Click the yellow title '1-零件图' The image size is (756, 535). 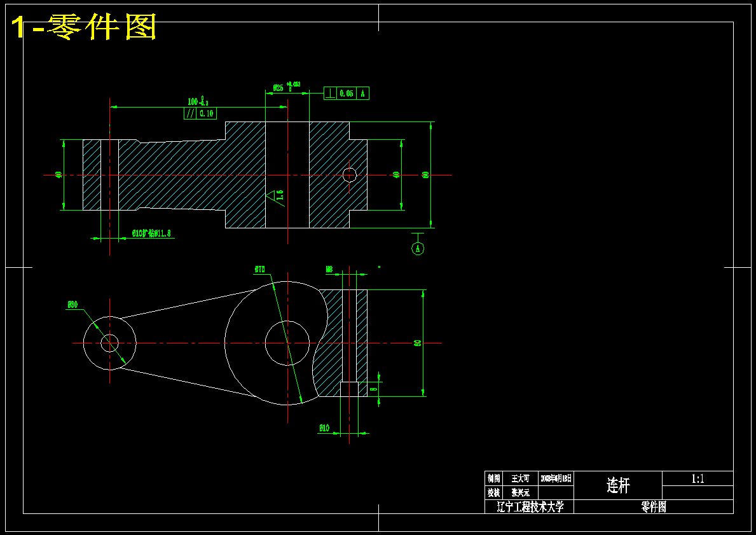pos(84,27)
